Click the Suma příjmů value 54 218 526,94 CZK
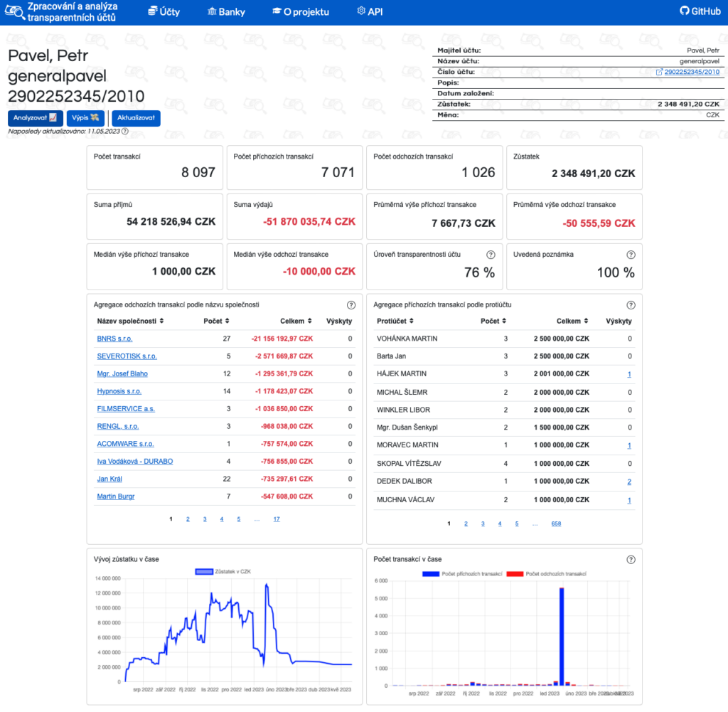 pyautogui.click(x=171, y=221)
